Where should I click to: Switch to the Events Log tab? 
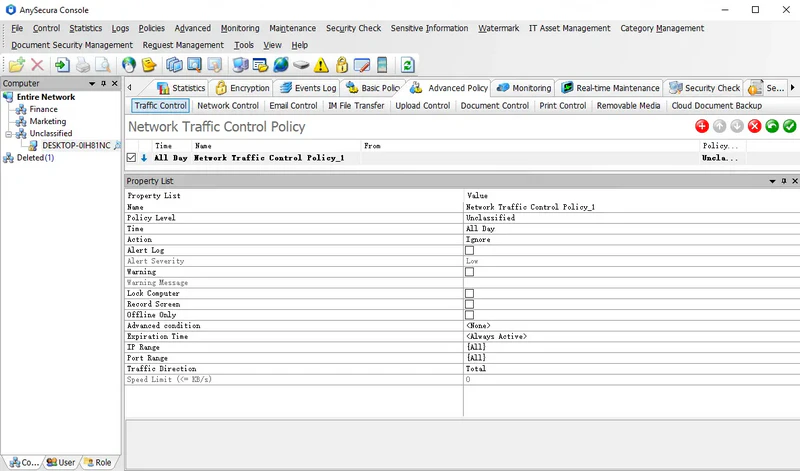pos(308,88)
